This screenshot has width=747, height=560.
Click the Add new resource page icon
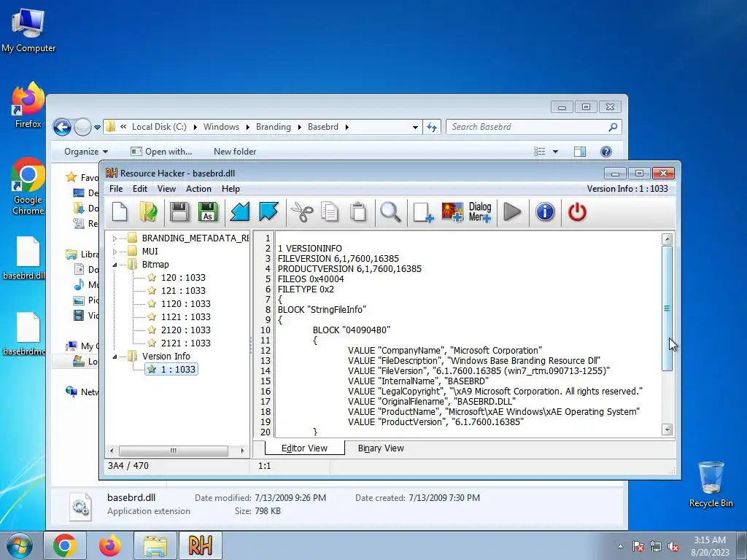pyautogui.click(x=423, y=212)
